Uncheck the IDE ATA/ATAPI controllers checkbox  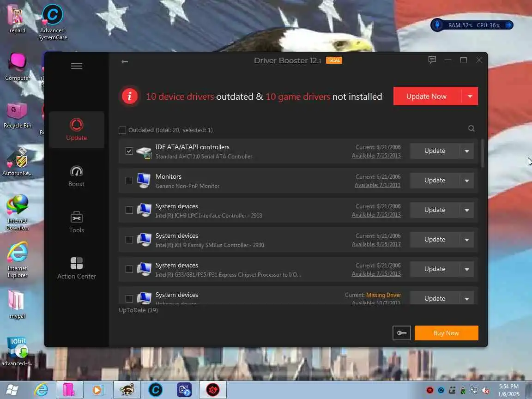coord(129,151)
